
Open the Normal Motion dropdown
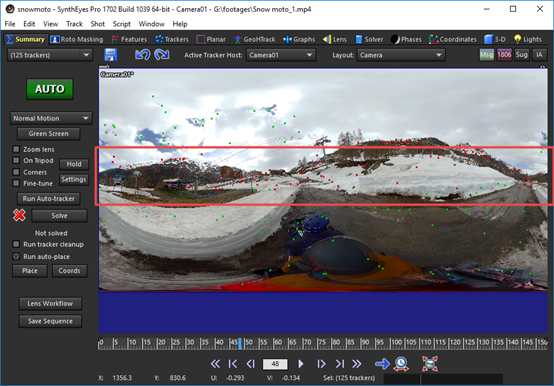(x=51, y=118)
